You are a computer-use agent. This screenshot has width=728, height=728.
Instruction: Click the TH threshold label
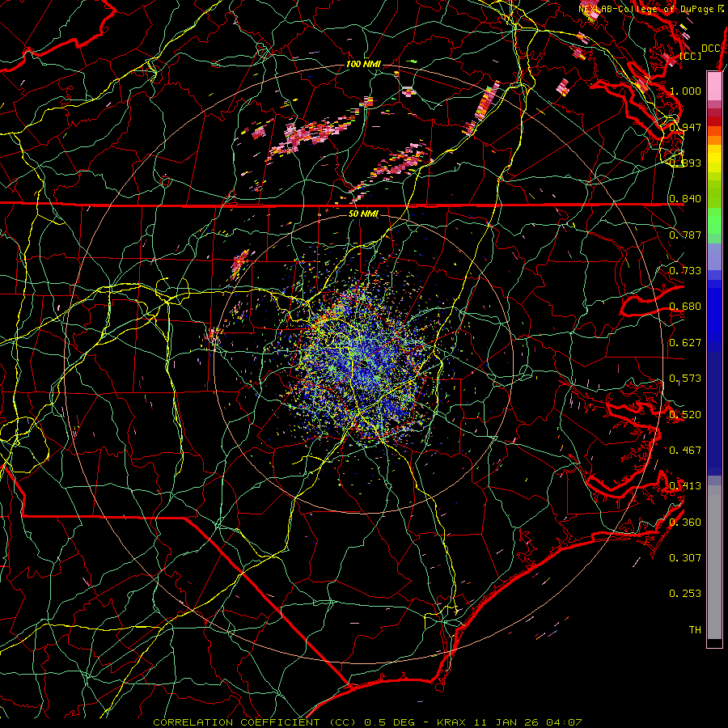(x=695, y=630)
